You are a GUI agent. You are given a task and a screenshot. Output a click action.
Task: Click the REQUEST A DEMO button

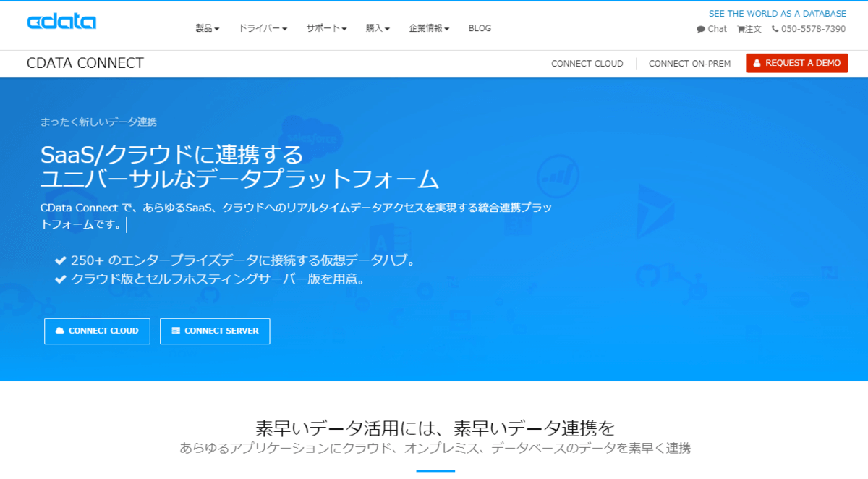(797, 63)
